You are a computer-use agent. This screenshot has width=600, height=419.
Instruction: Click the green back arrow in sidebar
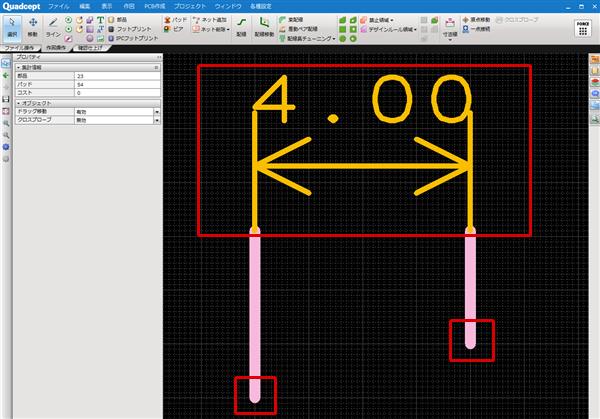point(6,76)
